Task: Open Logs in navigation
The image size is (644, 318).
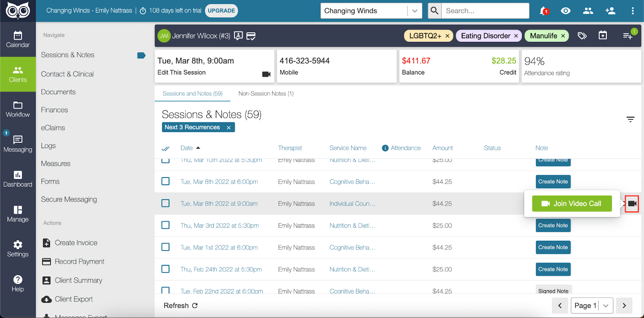Action: pos(48,146)
